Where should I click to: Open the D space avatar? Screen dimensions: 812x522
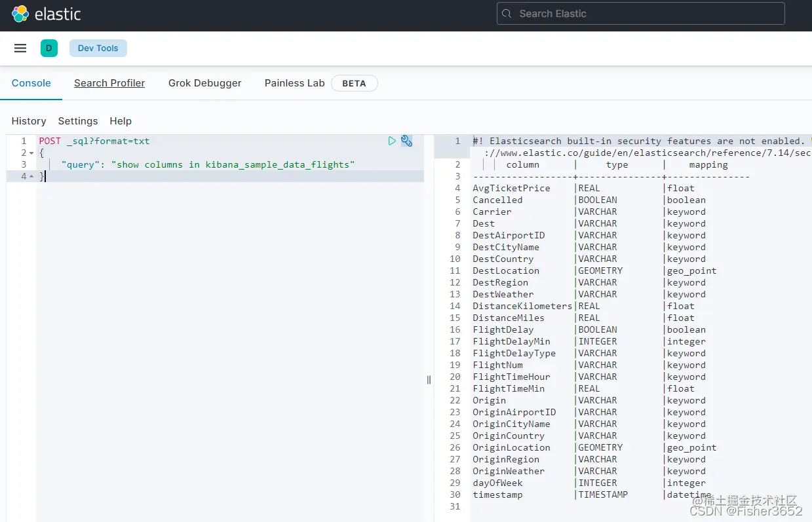click(x=49, y=48)
